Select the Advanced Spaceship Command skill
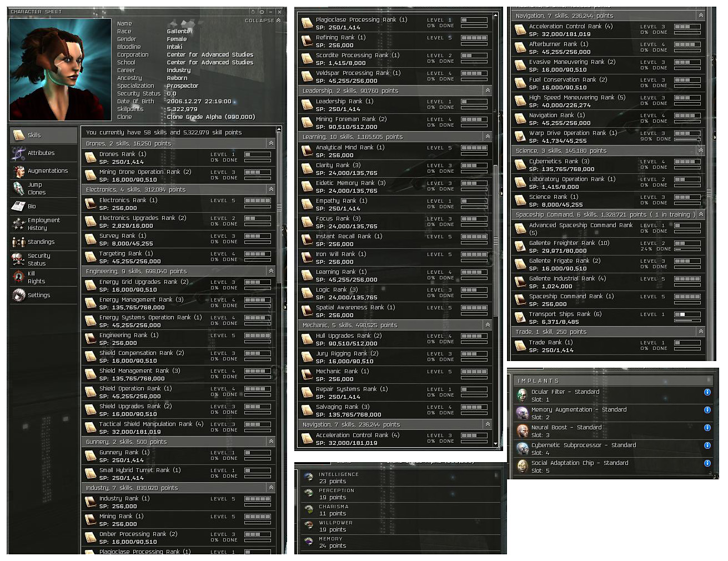 point(609,229)
